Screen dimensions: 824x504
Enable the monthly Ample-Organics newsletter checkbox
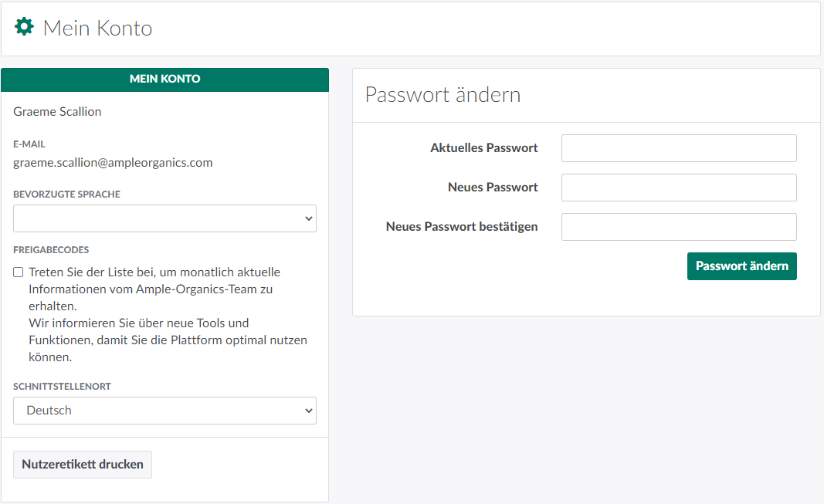point(19,272)
